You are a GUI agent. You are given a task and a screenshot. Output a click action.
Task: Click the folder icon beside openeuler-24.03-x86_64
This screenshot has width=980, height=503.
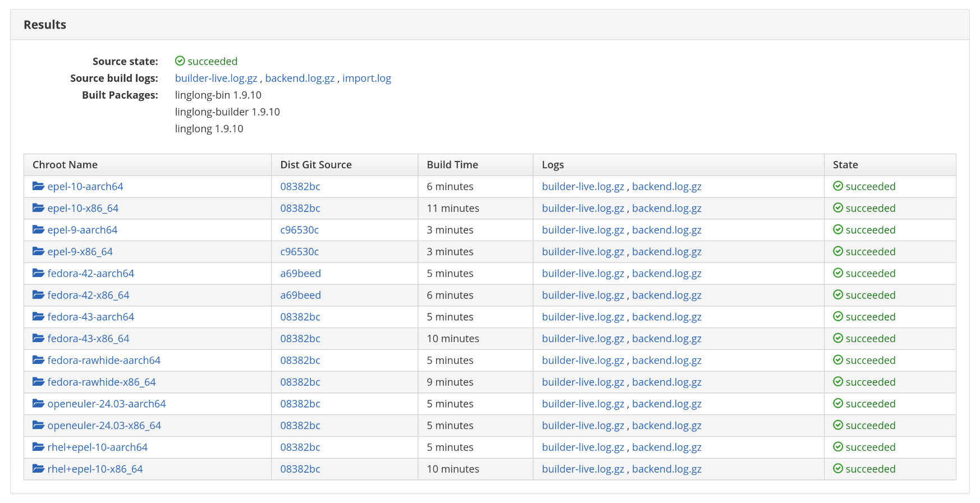38,426
